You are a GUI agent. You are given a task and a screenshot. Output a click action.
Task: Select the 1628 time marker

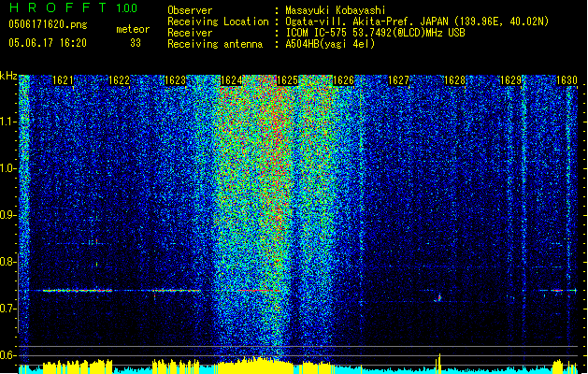click(x=455, y=80)
